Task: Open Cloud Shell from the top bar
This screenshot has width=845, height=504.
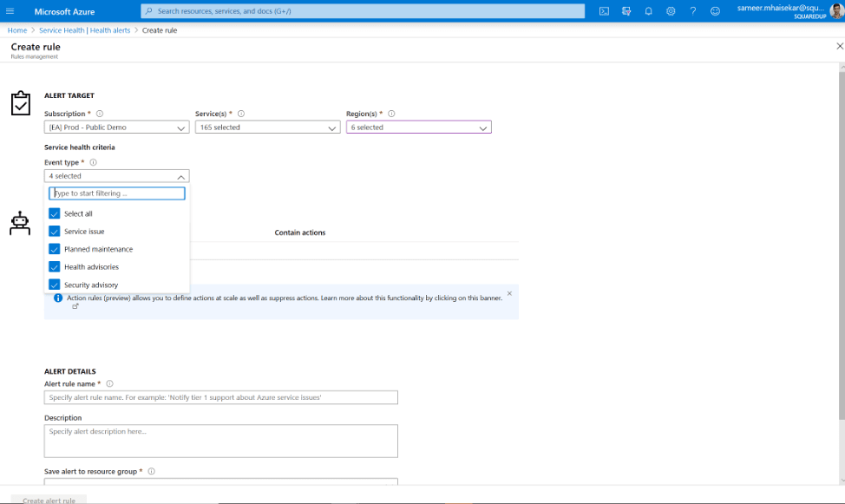Action: (605, 10)
